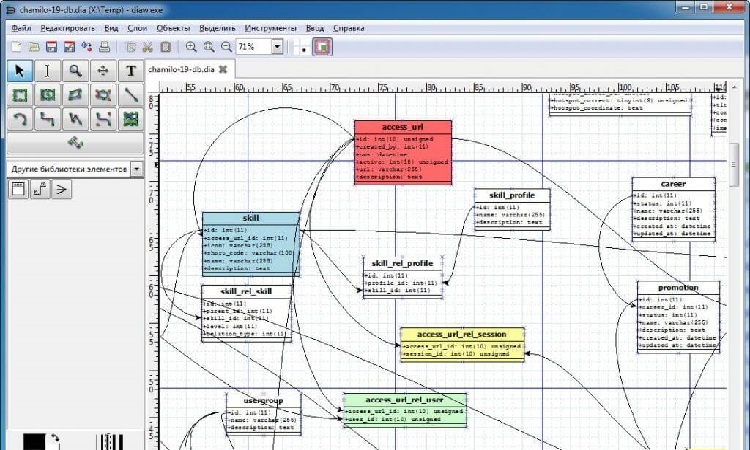Select the blue skill table

pos(251,244)
